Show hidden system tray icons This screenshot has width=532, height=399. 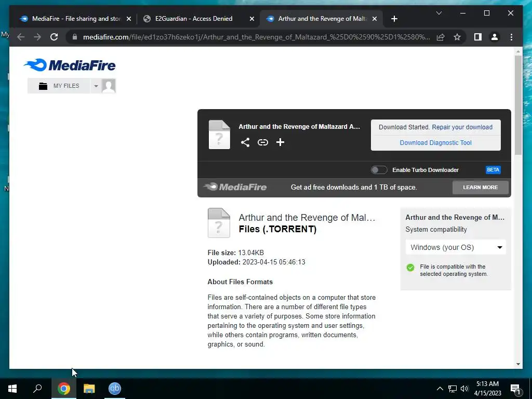[x=440, y=389]
